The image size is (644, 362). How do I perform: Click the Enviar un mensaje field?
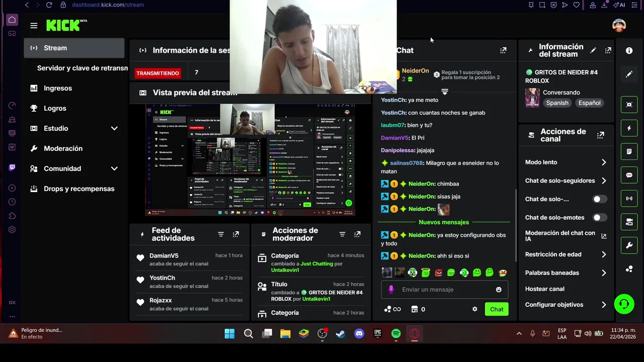click(444, 290)
